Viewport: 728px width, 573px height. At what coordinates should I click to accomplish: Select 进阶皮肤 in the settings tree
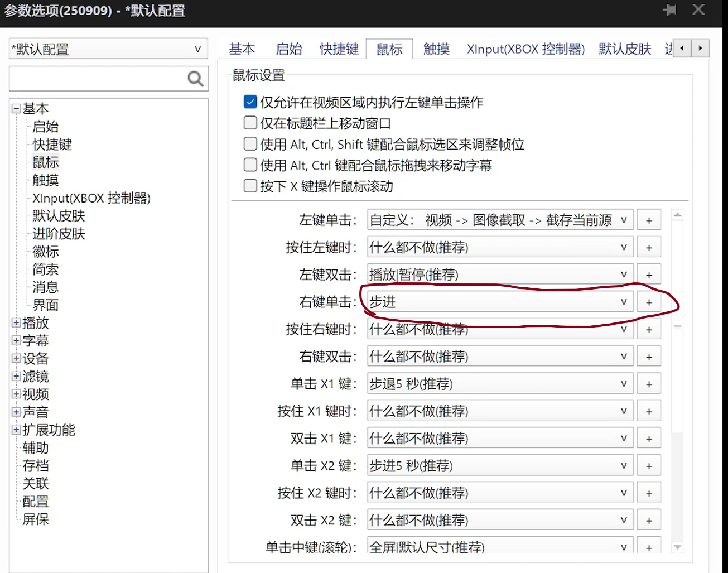[x=59, y=234]
